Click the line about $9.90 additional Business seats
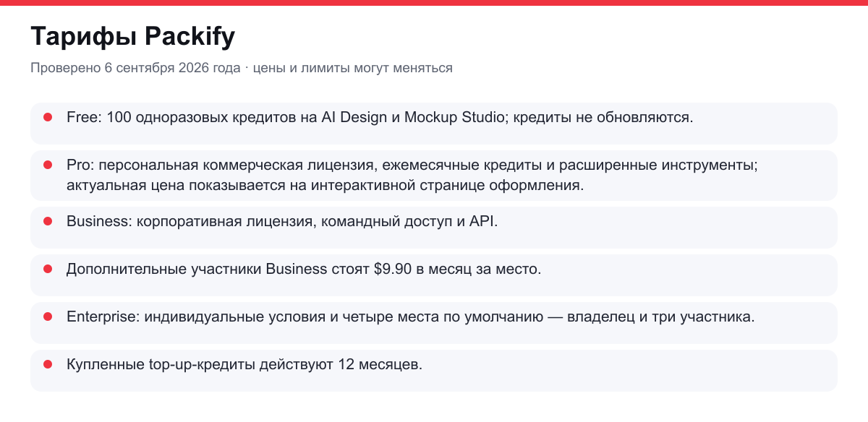The height and width of the screenshot is (422, 868). [x=304, y=269]
